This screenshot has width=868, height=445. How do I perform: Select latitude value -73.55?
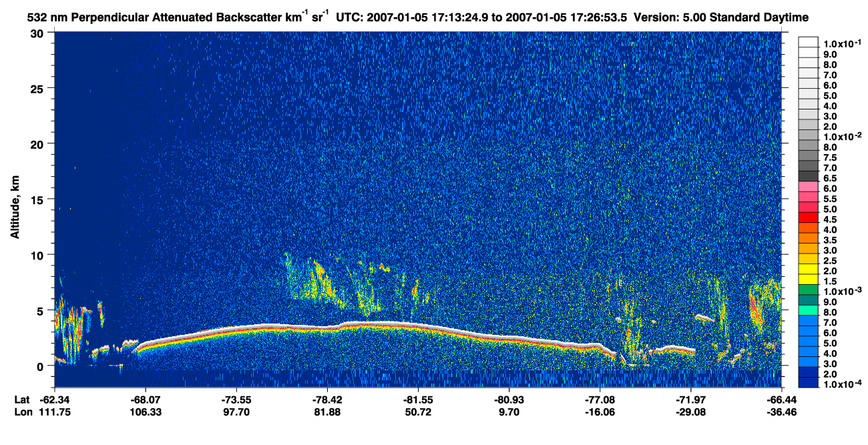pos(236,399)
